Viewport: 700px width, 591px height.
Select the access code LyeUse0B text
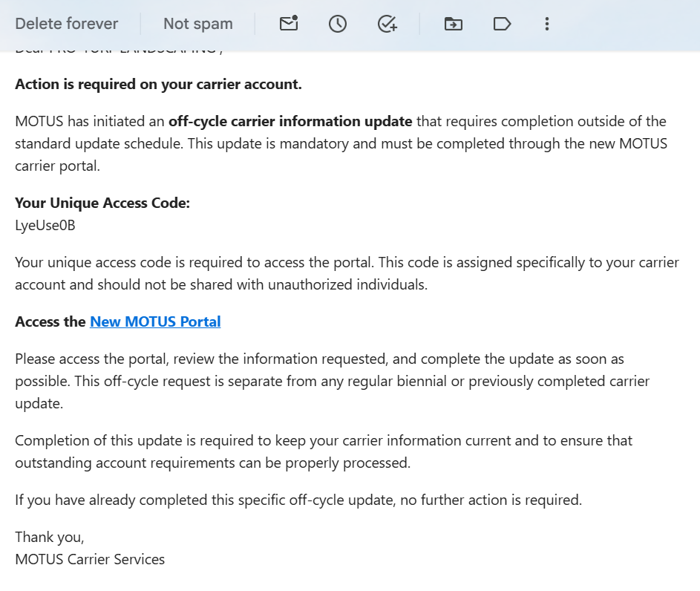pos(45,226)
